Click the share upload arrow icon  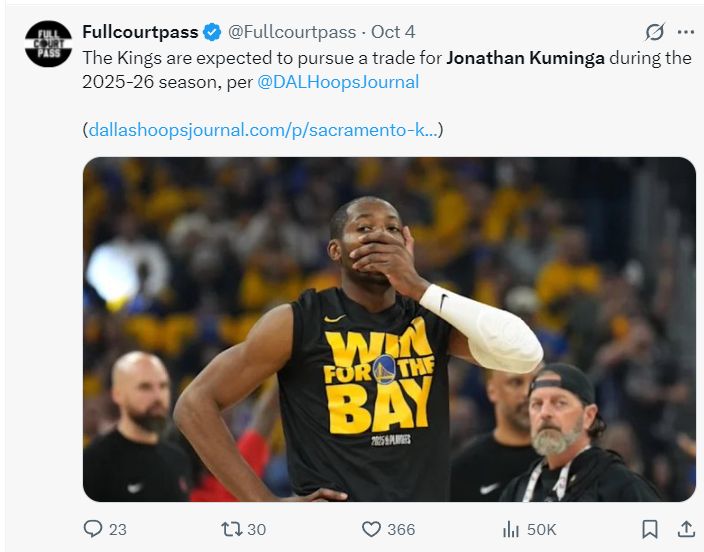click(686, 528)
